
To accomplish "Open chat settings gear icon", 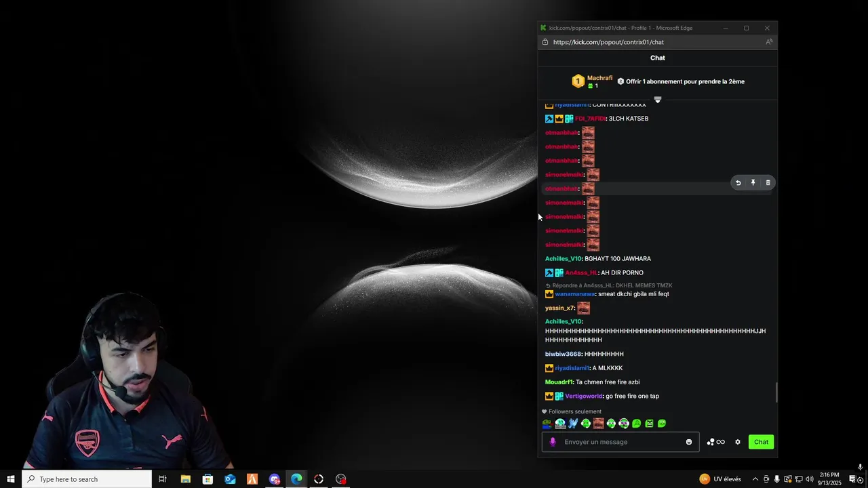I will pos(738,442).
